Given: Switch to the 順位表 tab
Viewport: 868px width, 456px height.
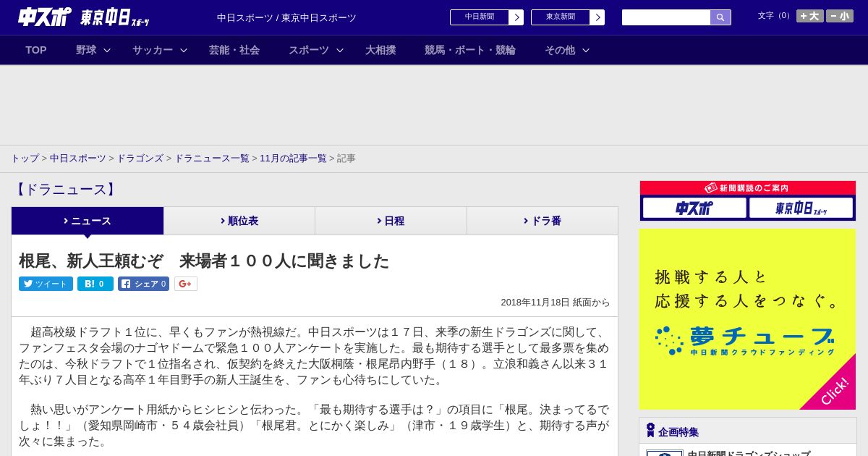Looking at the screenshot, I should click(239, 221).
